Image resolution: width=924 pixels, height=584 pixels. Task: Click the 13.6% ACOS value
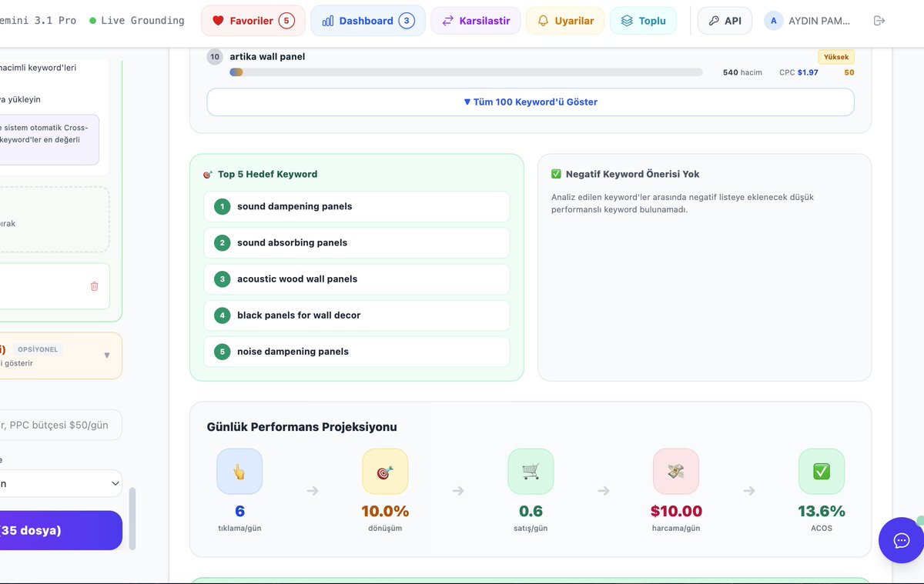tap(822, 511)
